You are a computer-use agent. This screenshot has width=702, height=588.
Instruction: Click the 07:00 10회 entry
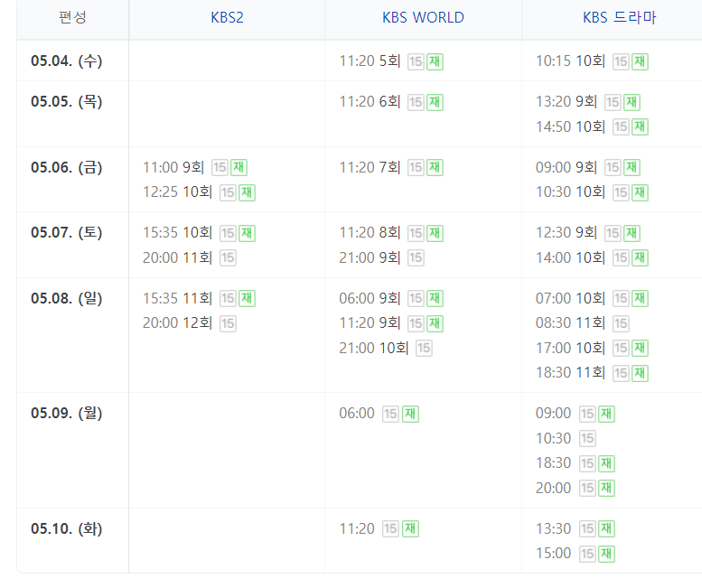pyautogui.click(x=570, y=298)
